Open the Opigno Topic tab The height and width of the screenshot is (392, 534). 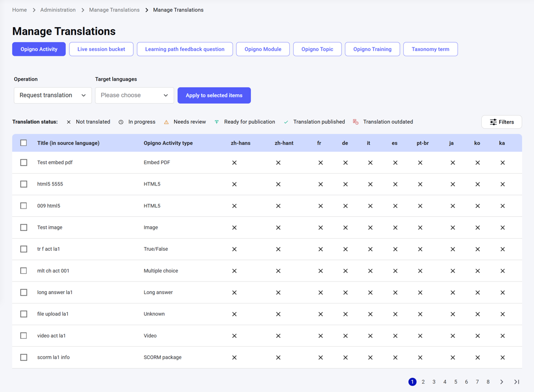pos(318,49)
